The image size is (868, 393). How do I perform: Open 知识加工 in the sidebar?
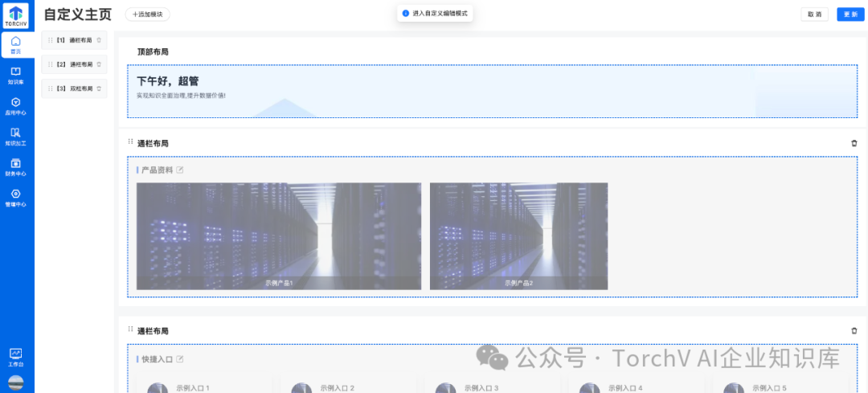16,137
